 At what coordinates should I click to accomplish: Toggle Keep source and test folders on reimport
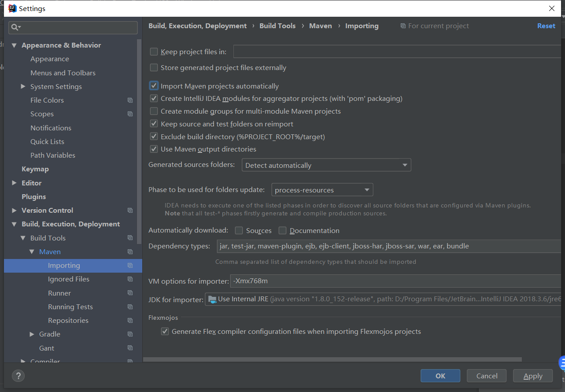(x=154, y=124)
